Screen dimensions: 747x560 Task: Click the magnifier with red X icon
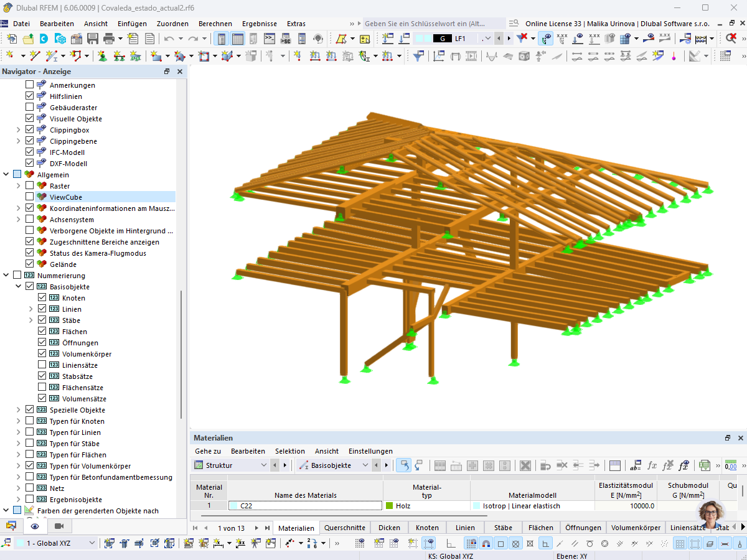(x=731, y=39)
